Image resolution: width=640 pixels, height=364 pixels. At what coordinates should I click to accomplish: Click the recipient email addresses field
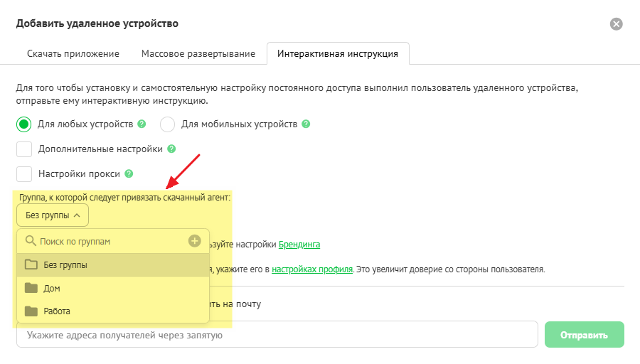(x=277, y=334)
